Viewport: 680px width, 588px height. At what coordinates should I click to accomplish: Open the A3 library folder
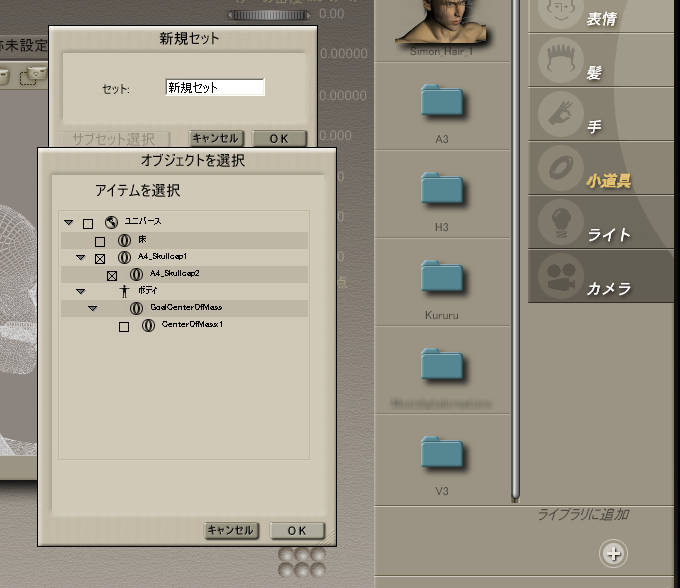click(441, 101)
